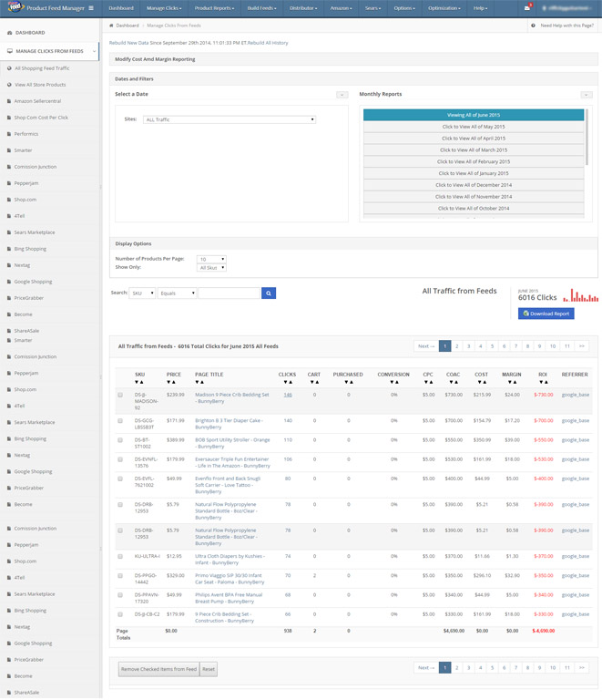Open the Optimization top menu
The width and height of the screenshot is (602, 700).
[444, 8]
